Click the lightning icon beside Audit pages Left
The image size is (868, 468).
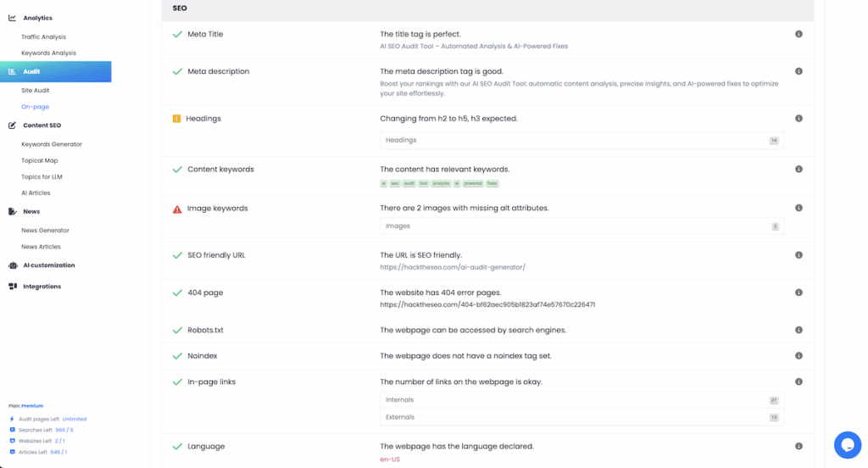12,420
